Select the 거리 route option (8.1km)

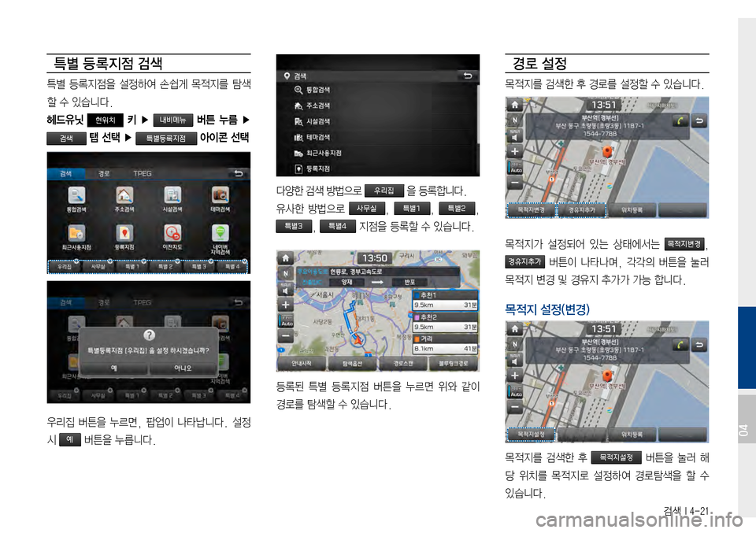(446, 343)
